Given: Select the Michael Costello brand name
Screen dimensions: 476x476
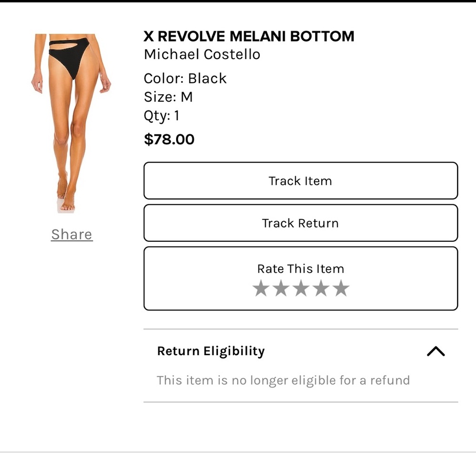Looking at the screenshot, I should [x=202, y=54].
